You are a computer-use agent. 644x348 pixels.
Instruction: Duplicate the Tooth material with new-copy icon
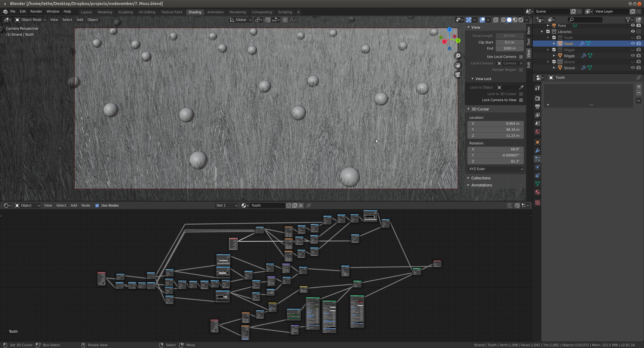(295, 205)
